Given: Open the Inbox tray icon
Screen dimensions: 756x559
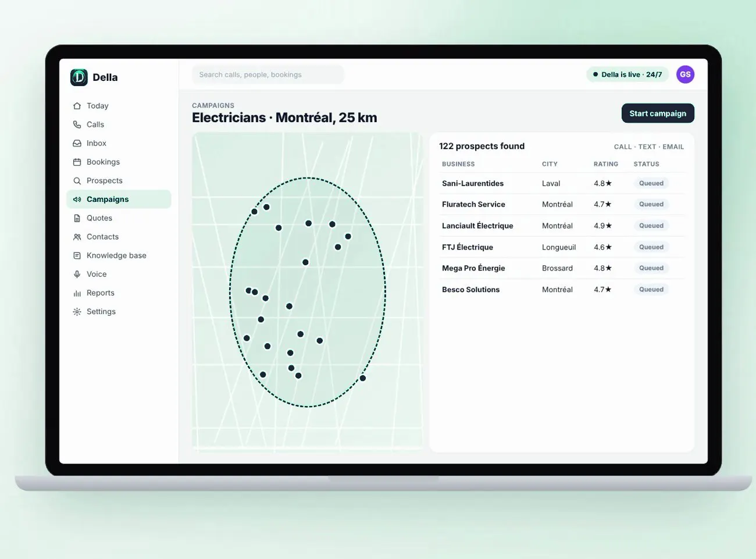Looking at the screenshot, I should tap(77, 143).
